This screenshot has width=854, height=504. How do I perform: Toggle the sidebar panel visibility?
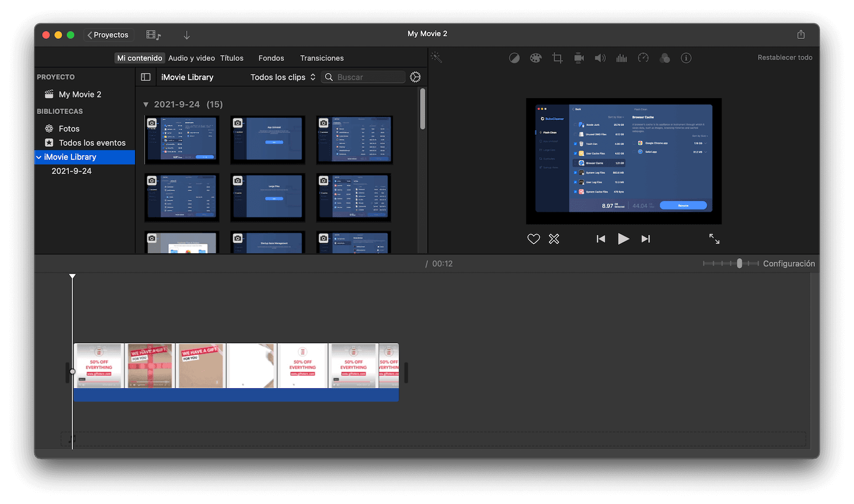click(x=145, y=77)
